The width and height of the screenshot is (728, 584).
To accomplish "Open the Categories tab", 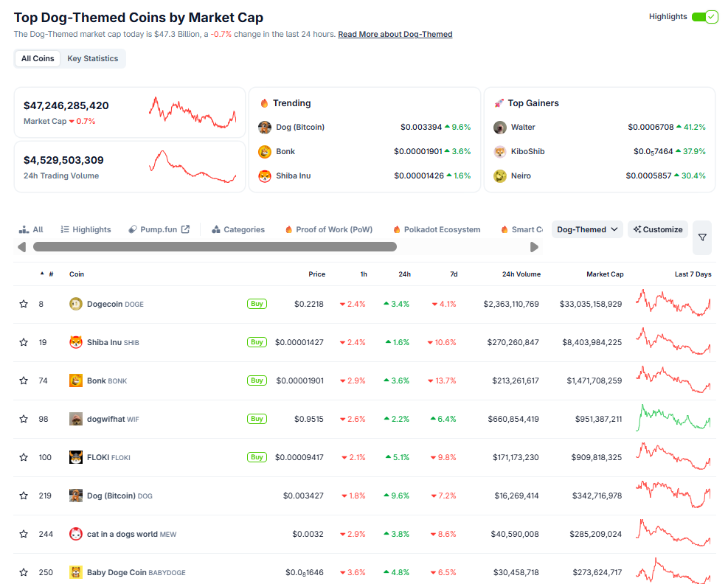I will coord(238,229).
